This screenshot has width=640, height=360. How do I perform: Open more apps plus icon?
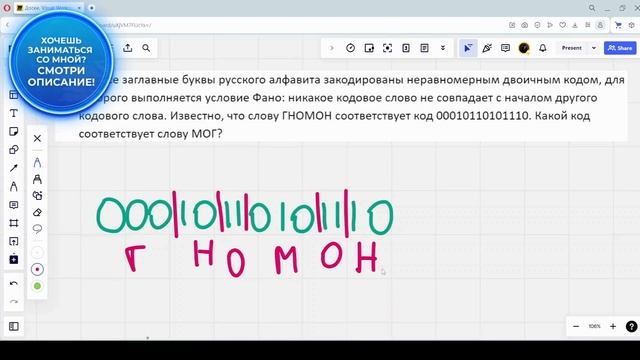click(x=13, y=260)
